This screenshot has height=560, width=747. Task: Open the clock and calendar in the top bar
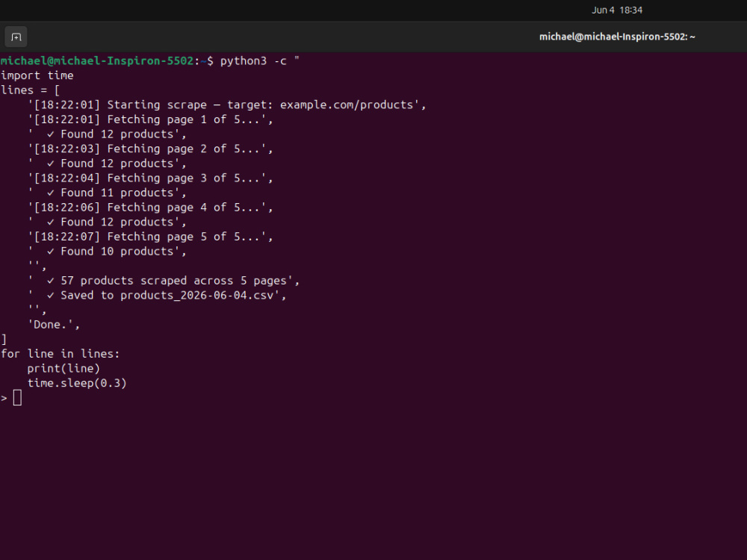[616, 10]
